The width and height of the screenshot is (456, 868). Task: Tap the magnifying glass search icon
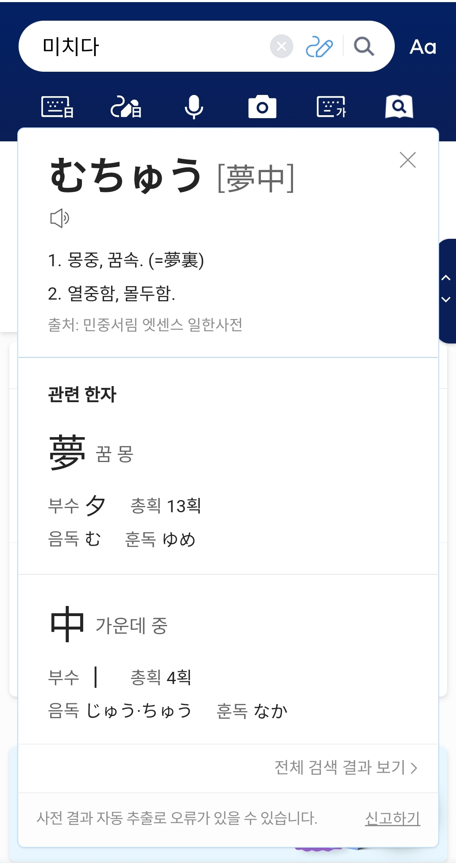[x=364, y=46]
